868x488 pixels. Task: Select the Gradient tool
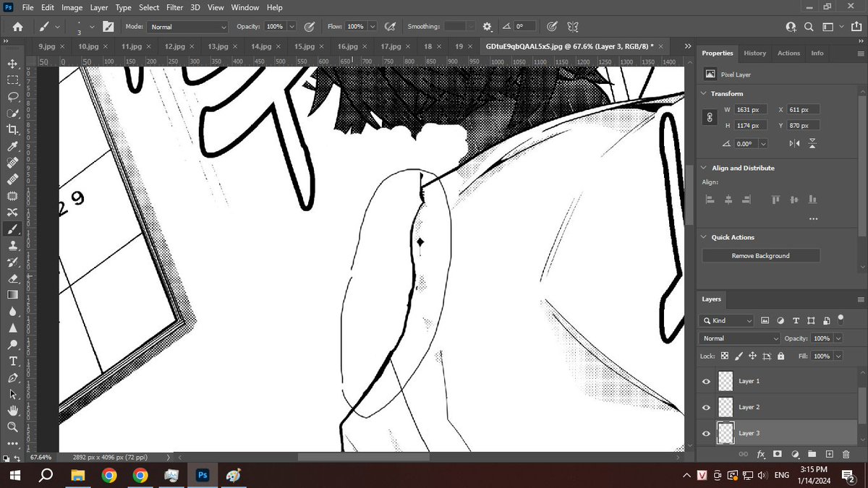[x=13, y=295]
